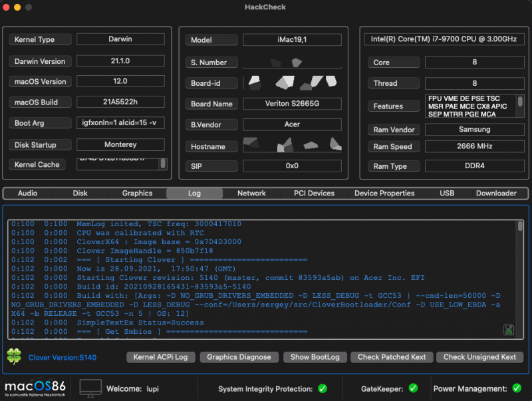Click the System Integrity Protection green checkmark
Screen dimensions: 532x401
[x=323, y=388]
